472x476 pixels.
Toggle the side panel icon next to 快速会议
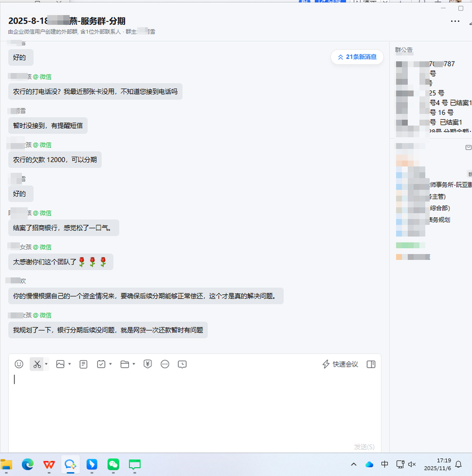371,364
